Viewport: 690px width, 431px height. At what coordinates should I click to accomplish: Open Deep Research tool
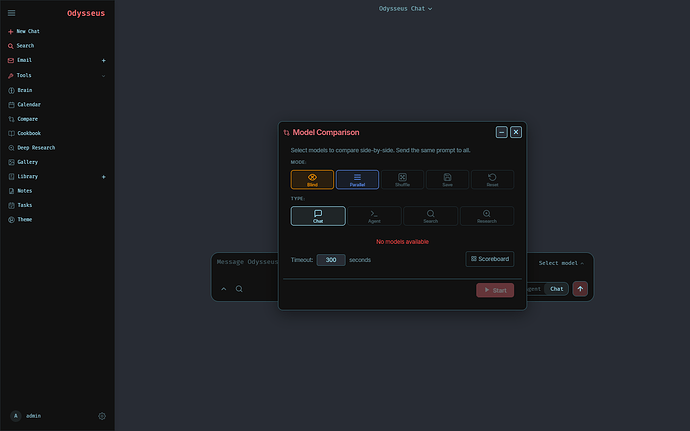point(32,148)
